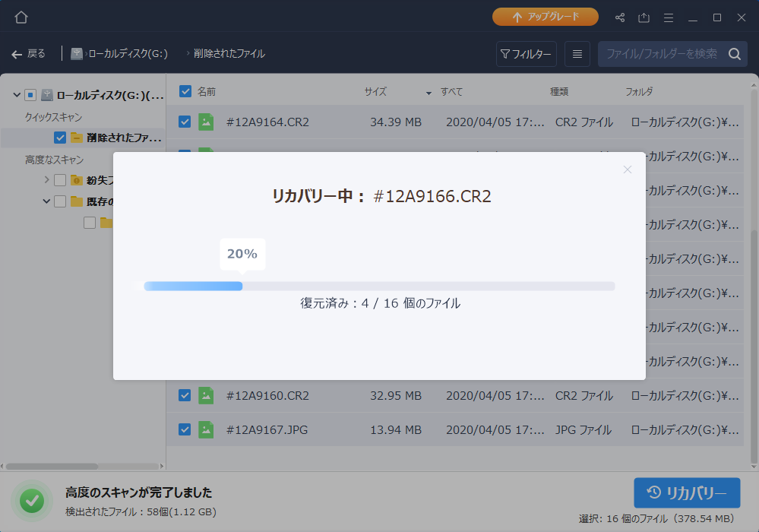Image resolution: width=759 pixels, height=532 pixels.
Task: Switch view with the list layout icon
Action: [x=577, y=54]
